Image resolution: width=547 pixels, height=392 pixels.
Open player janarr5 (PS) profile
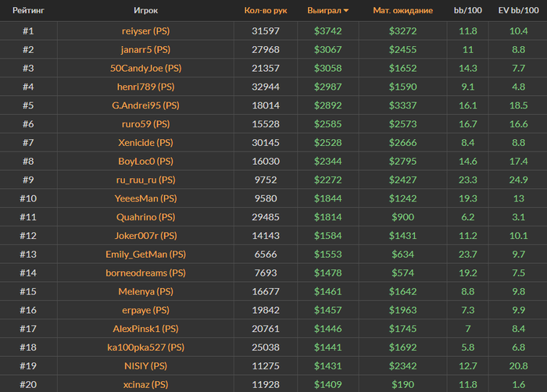point(146,49)
